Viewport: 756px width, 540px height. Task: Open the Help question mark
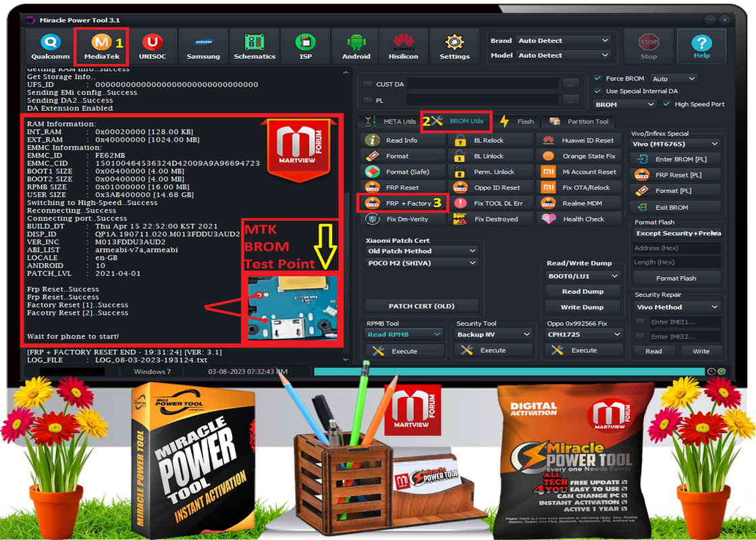tap(701, 47)
